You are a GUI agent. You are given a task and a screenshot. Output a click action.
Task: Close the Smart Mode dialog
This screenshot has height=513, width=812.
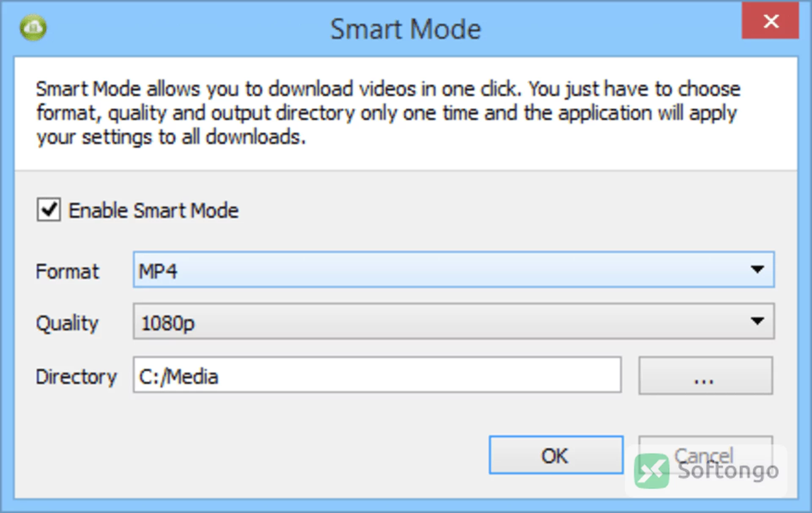(770, 21)
